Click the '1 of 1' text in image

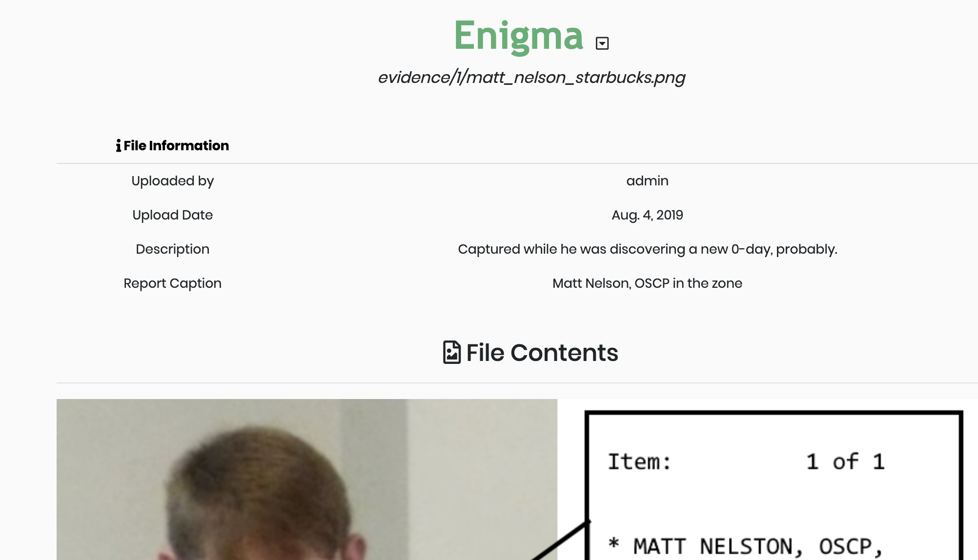845,461
